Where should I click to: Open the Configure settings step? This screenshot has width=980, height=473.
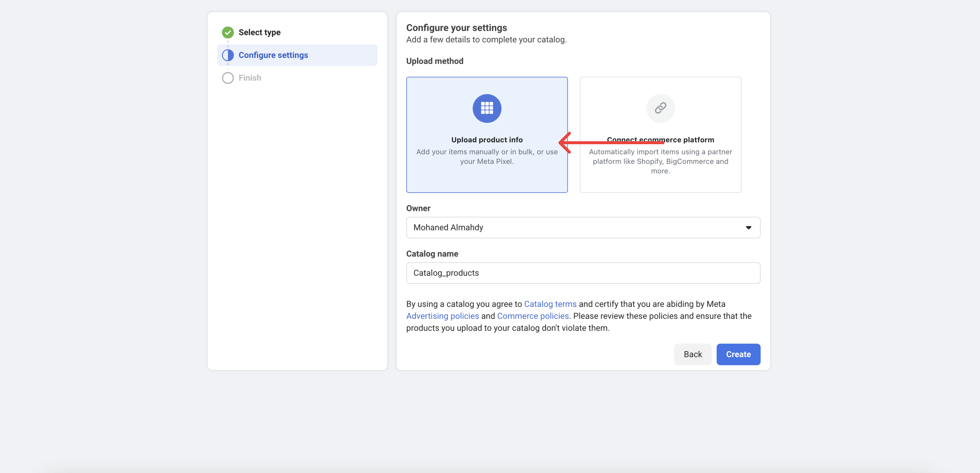[x=273, y=55]
